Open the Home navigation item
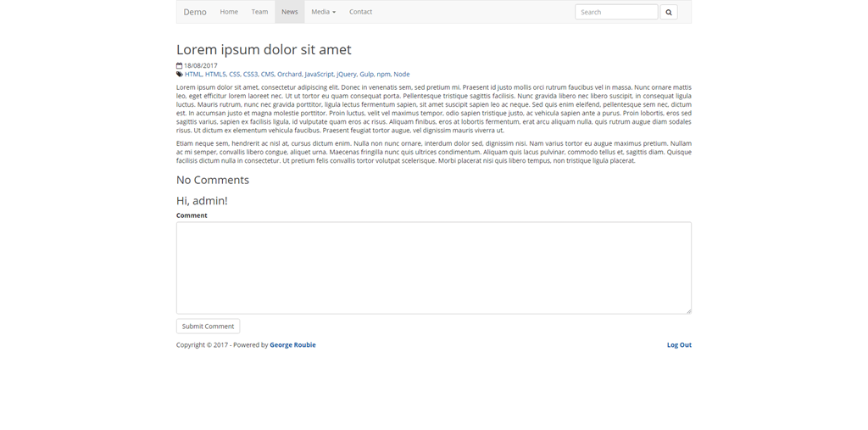This screenshot has width=868, height=430. pyautogui.click(x=229, y=12)
